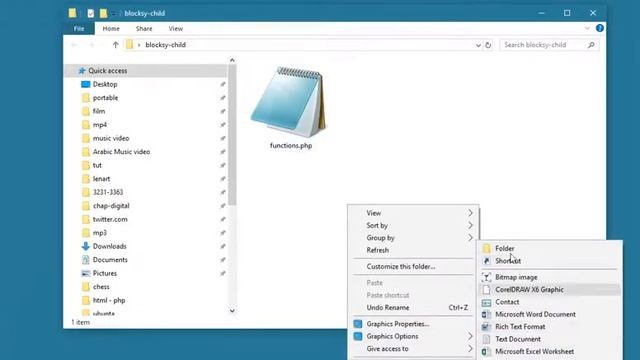
Task: Open the chap-digital folder
Action: point(111,206)
